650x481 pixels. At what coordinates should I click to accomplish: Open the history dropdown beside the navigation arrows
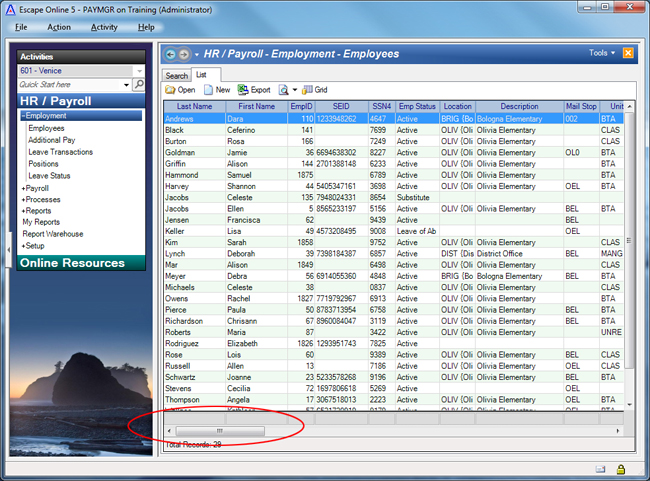tap(196, 54)
